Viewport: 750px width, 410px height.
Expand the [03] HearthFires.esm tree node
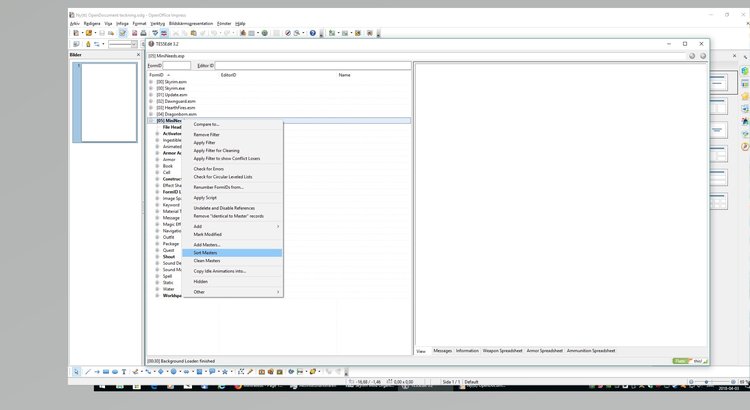click(151, 108)
